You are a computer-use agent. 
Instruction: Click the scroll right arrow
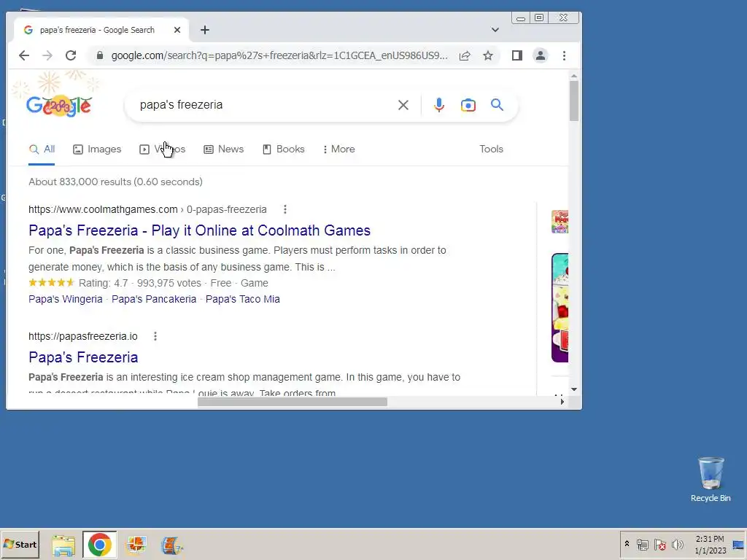562,402
